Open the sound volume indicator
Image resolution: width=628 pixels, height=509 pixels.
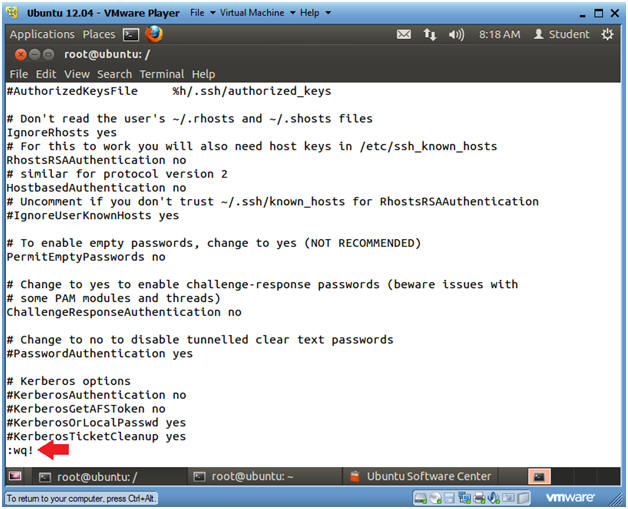coord(456,35)
